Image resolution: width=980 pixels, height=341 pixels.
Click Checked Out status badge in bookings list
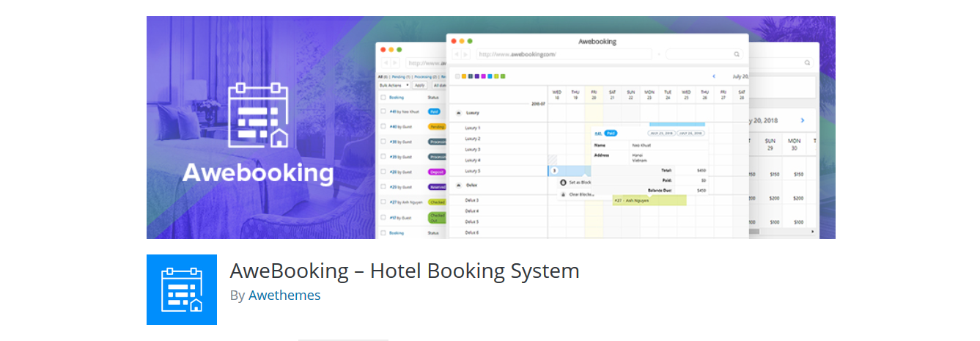[x=438, y=217]
